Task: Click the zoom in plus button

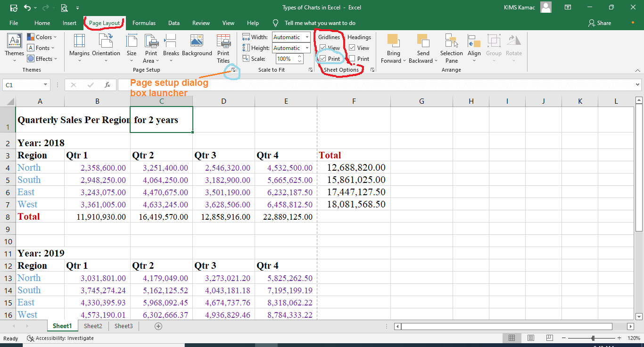Action: click(619, 338)
